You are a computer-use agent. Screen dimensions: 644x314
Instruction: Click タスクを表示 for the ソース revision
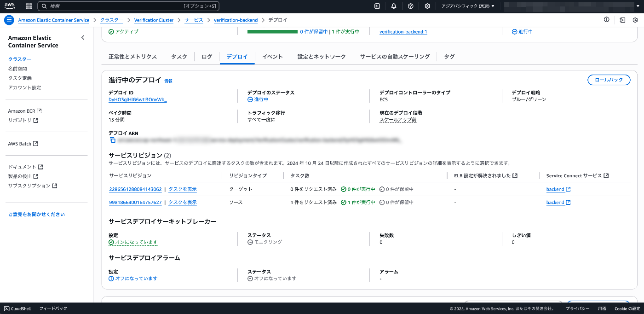[182, 203]
